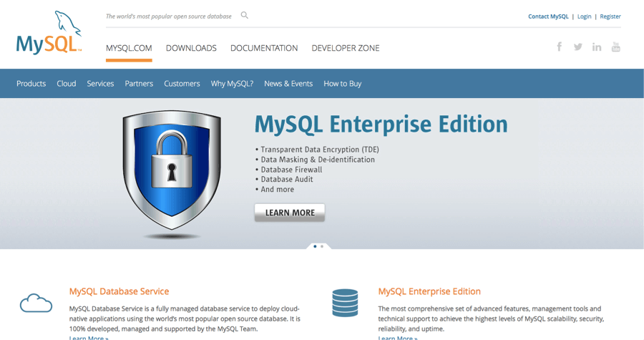Click the Contact MySQL link

coord(548,16)
